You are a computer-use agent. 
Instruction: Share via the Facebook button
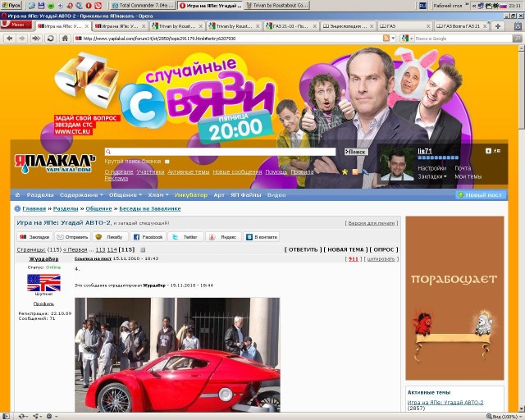click(x=148, y=237)
